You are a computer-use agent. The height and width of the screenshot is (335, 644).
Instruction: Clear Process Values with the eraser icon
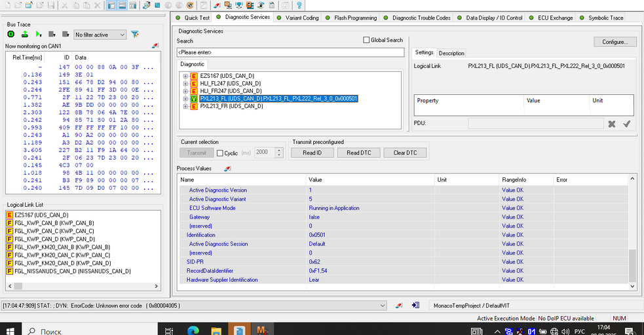point(227,169)
